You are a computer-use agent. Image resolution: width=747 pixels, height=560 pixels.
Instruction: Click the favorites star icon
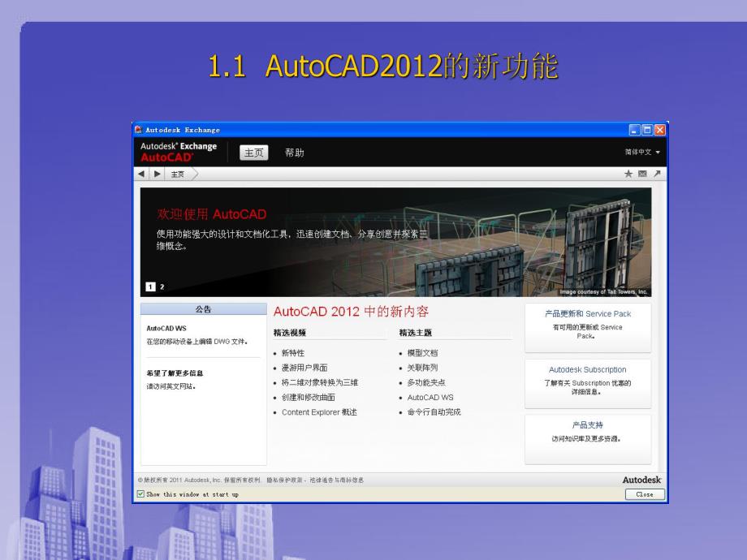pyautogui.click(x=629, y=173)
